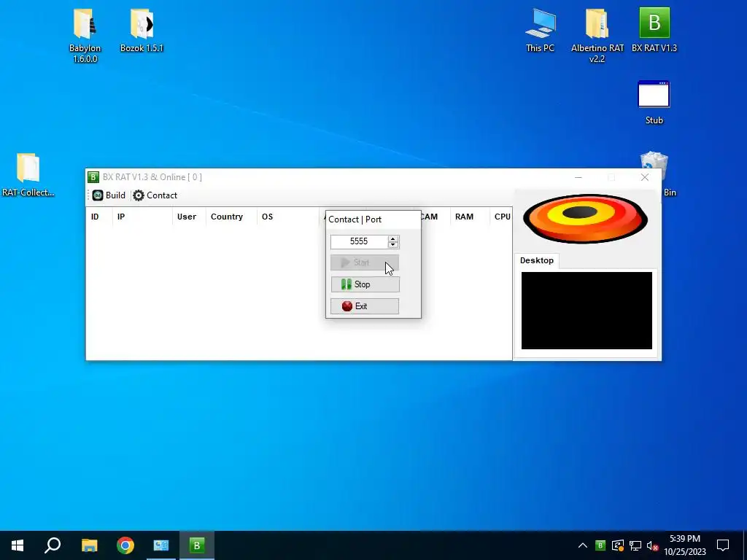This screenshot has height=560, width=747.
Task: Click the security warning tray icon
Action: click(618, 545)
